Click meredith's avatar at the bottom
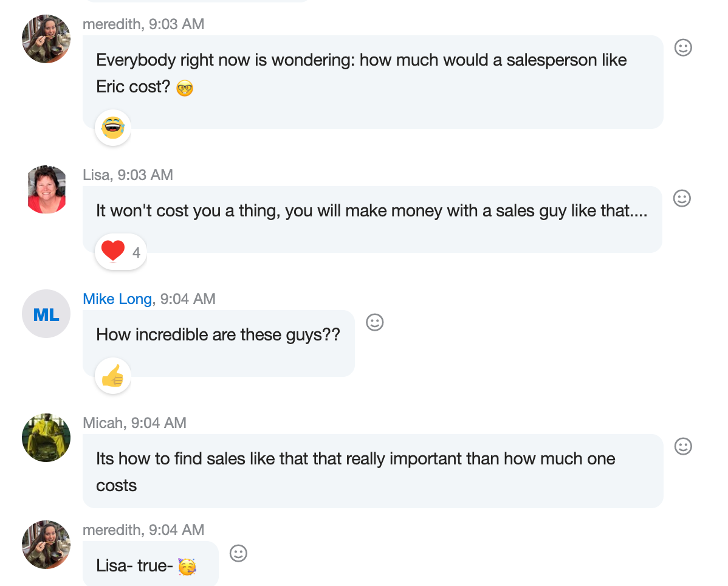This screenshot has width=728, height=586. pos(46,545)
